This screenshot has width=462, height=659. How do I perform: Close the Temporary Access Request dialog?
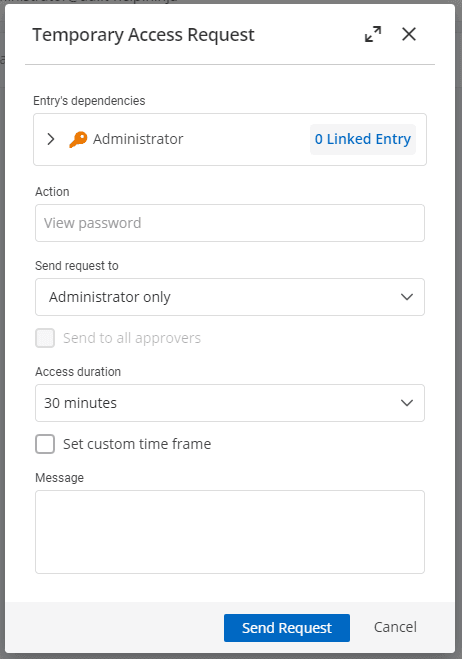[x=409, y=34]
